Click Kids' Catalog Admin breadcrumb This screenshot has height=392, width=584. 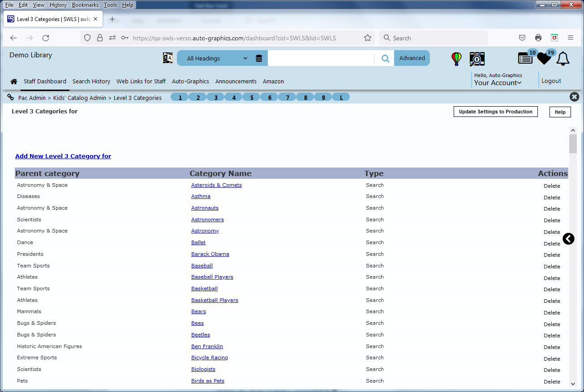coord(80,98)
